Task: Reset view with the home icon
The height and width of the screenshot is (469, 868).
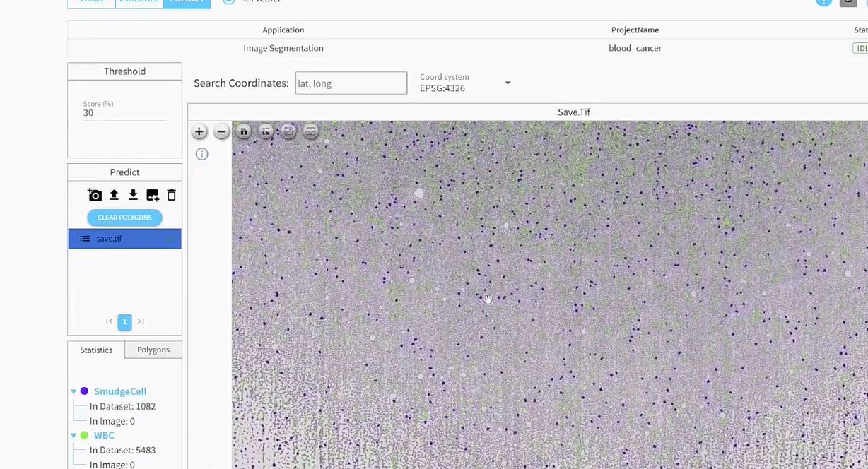Action: [244, 131]
